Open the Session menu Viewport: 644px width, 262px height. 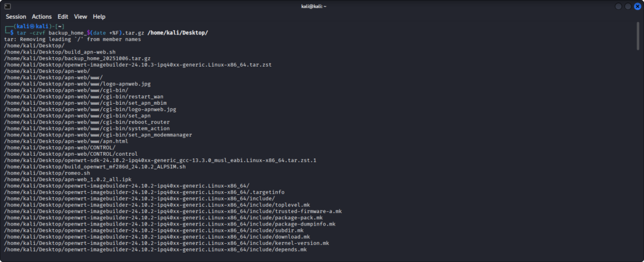(16, 16)
